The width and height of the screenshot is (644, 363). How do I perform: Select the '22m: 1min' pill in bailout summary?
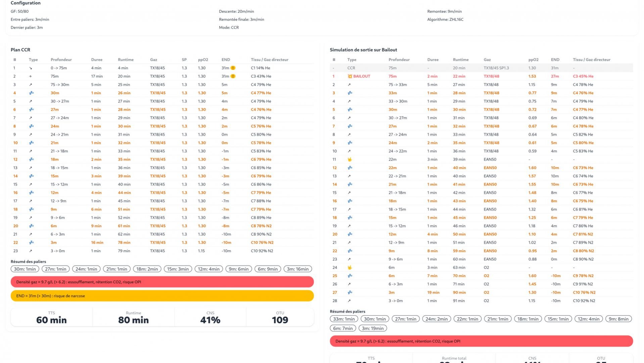(x=467, y=319)
